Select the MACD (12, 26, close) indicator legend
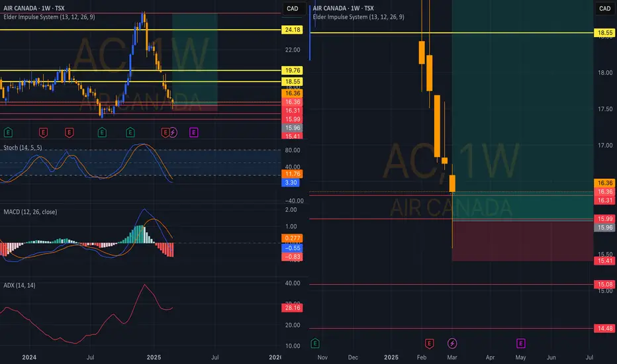The height and width of the screenshot is (364, 617). [30, 212]
